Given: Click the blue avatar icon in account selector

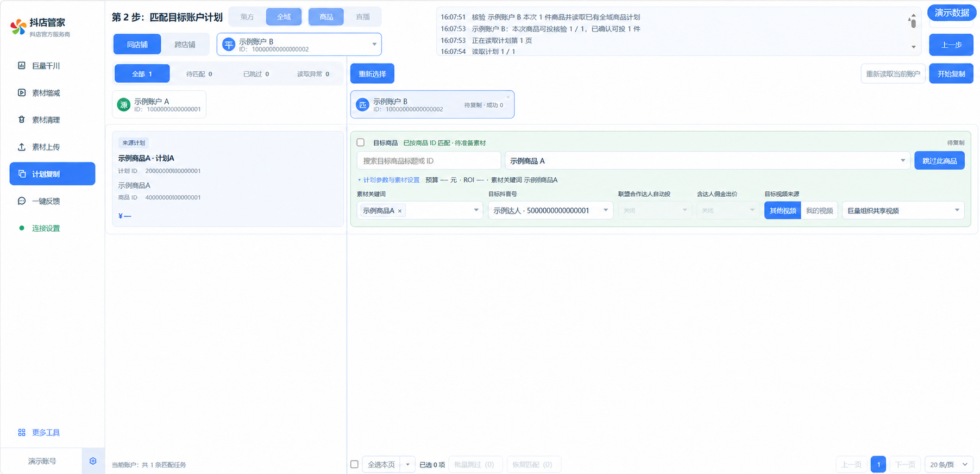Looking at the screenshot, I should pyautogui.click(x=229, y=45).
